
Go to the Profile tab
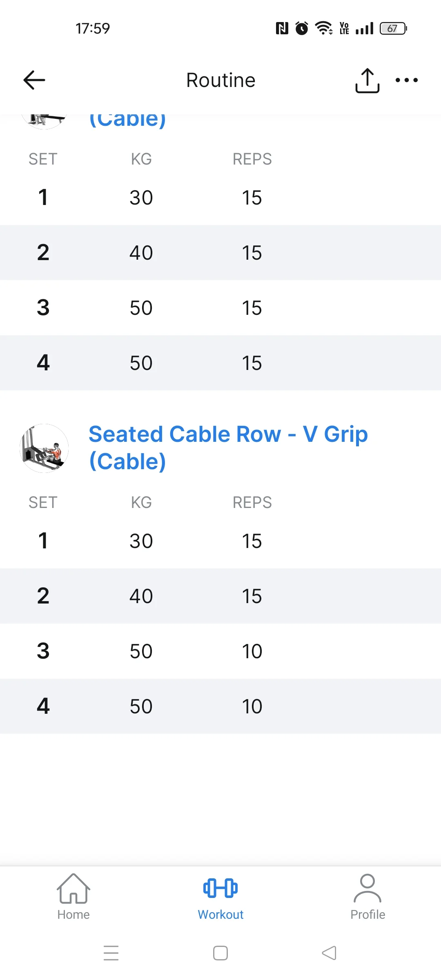pos(367,897)
